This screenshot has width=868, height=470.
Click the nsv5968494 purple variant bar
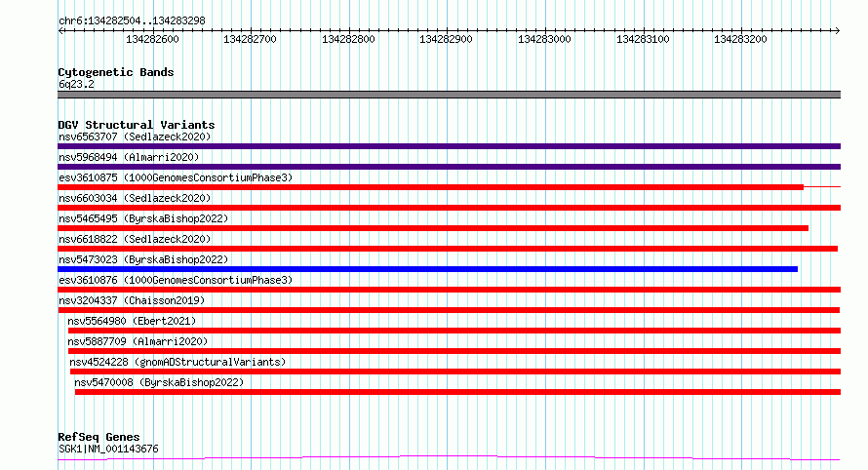point(449,167)
